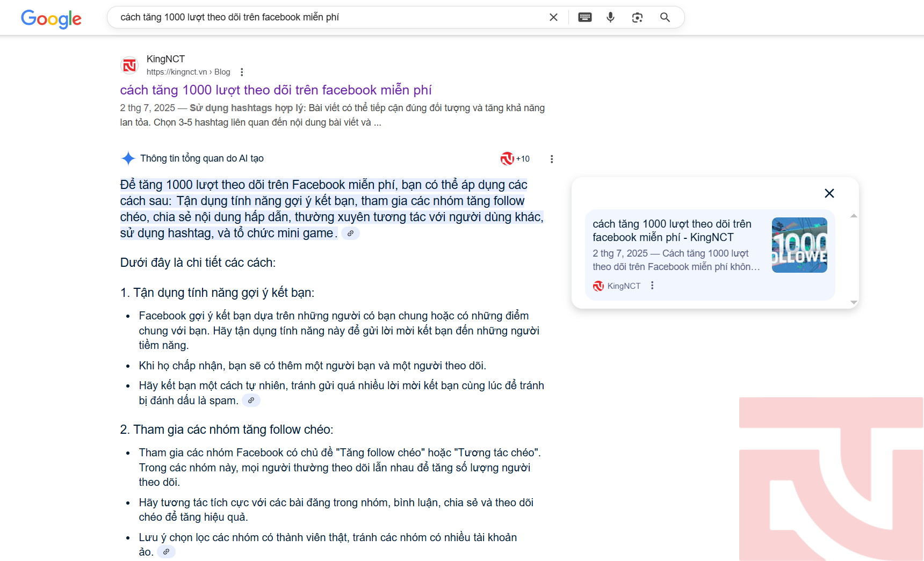The width and height of the screenshot is (924, 561).
Task: Click link icon after 'tài khoản ảo'
Action: (x=166, y=552)
